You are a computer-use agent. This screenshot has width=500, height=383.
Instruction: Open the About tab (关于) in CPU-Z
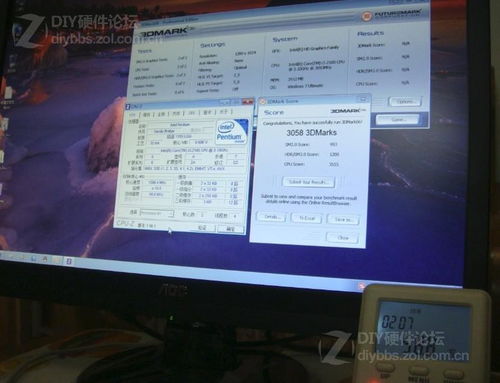[x=225, y=112]
